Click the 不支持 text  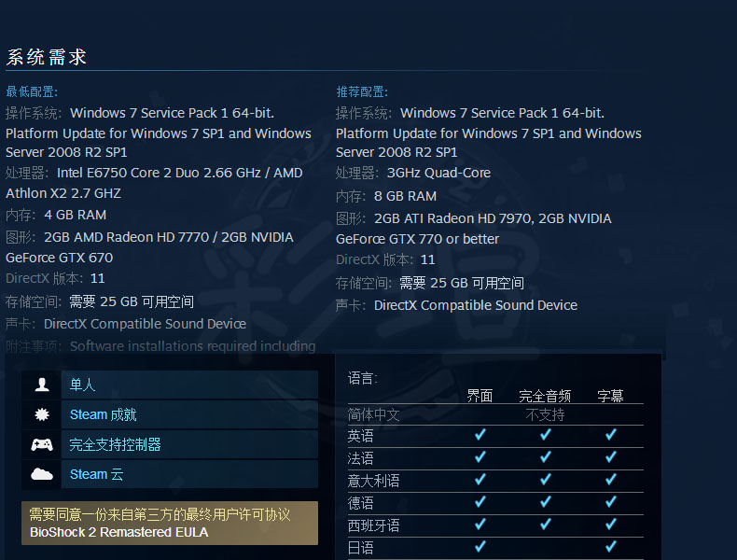(x=545, y=414)
